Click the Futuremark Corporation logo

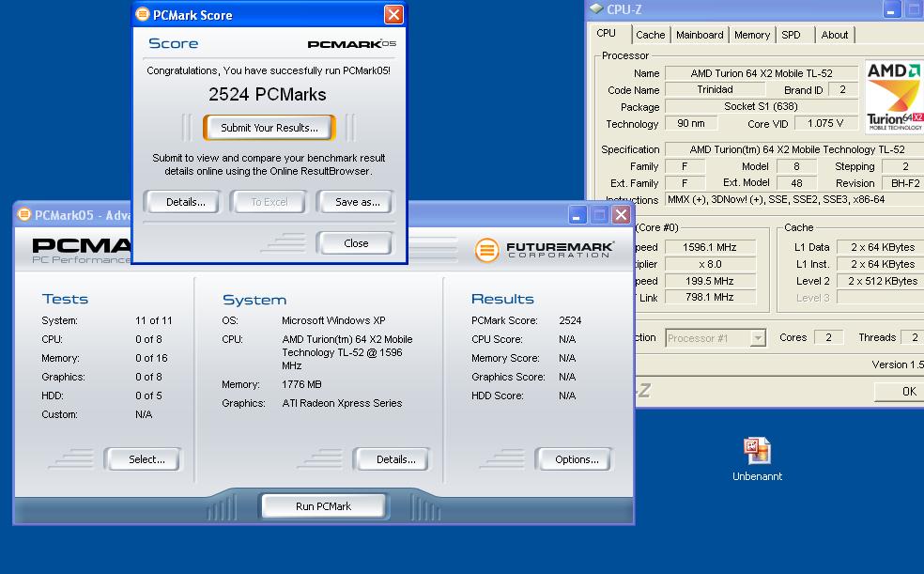click(545, 250)
